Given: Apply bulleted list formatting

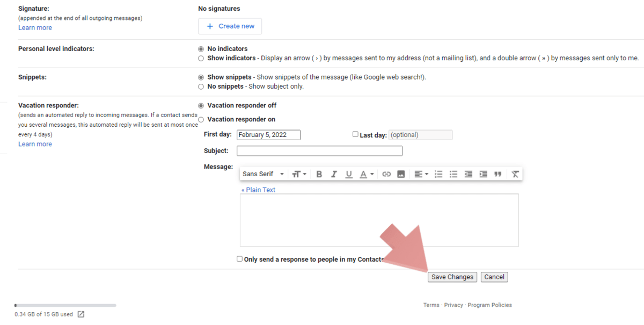Looking at the screenshot, I should 453,174.
